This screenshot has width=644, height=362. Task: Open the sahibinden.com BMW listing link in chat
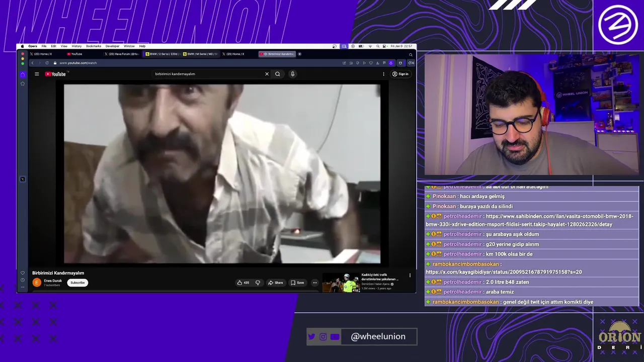[x=529, y=220]
